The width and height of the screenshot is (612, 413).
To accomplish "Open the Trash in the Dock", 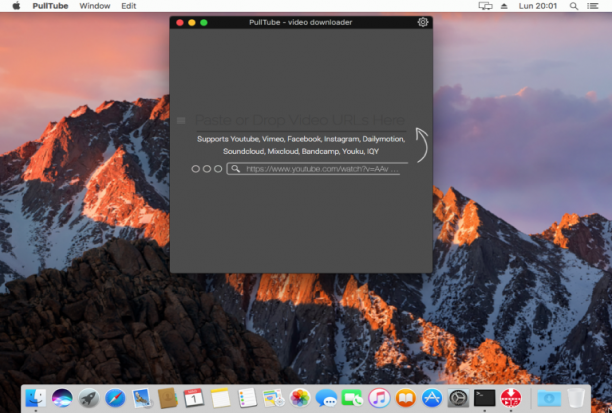I will point(576,398).
